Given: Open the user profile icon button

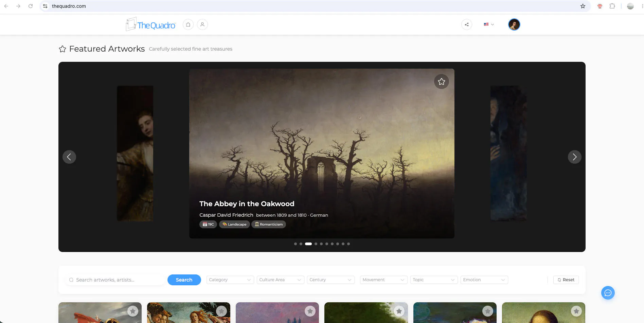Looking at the screenshot, I should (202, 24).
